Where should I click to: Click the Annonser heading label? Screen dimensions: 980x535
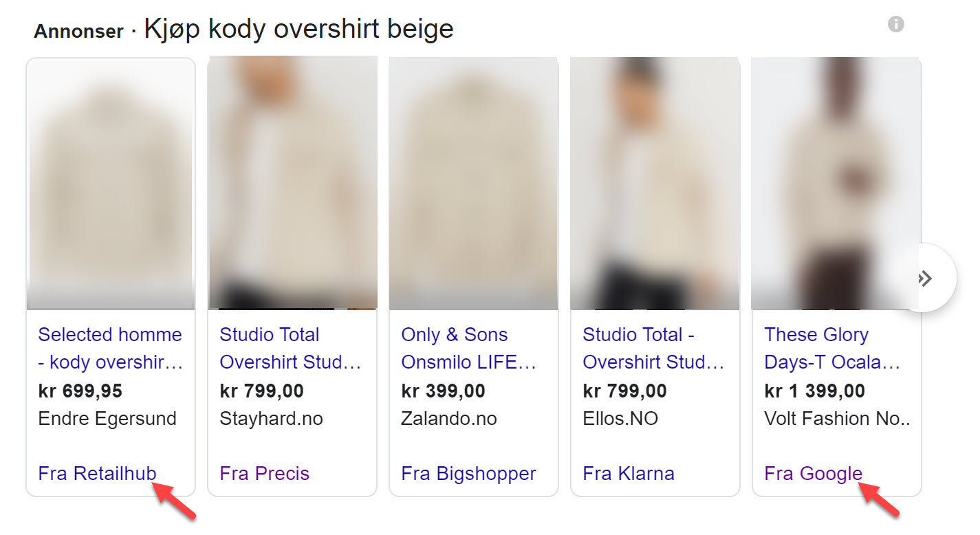78,30
